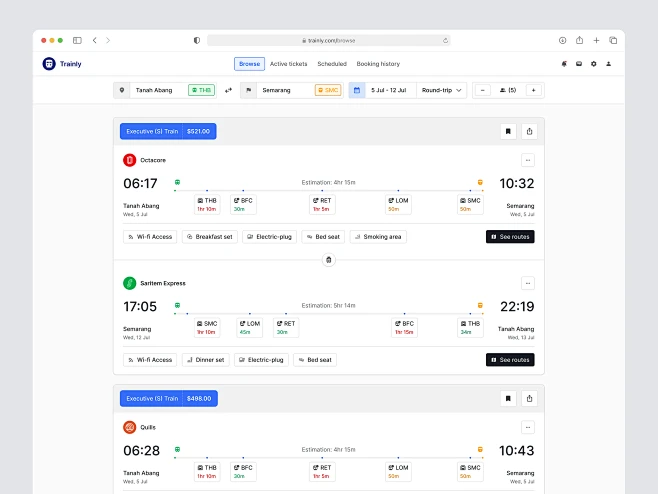This screenshot has height=494, width=658.
Task: Select RET stop on Saritem Express route
Action: tap(286, 327)
